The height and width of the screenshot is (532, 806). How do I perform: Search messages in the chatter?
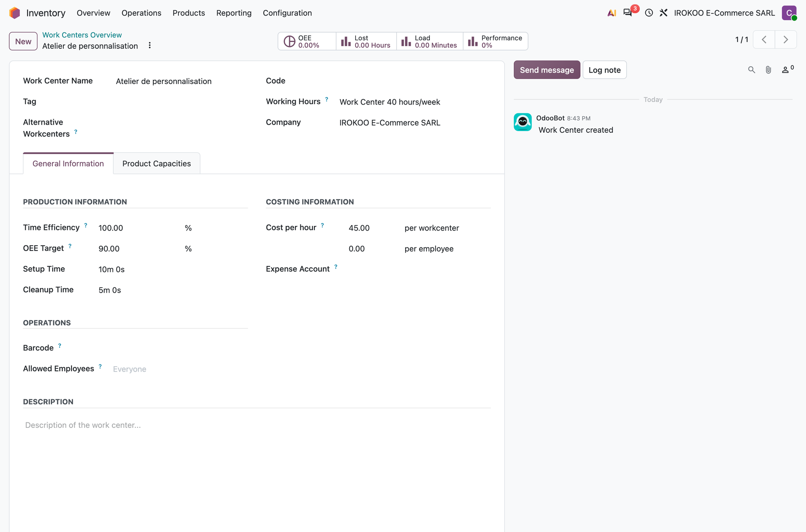pos(751,70)
